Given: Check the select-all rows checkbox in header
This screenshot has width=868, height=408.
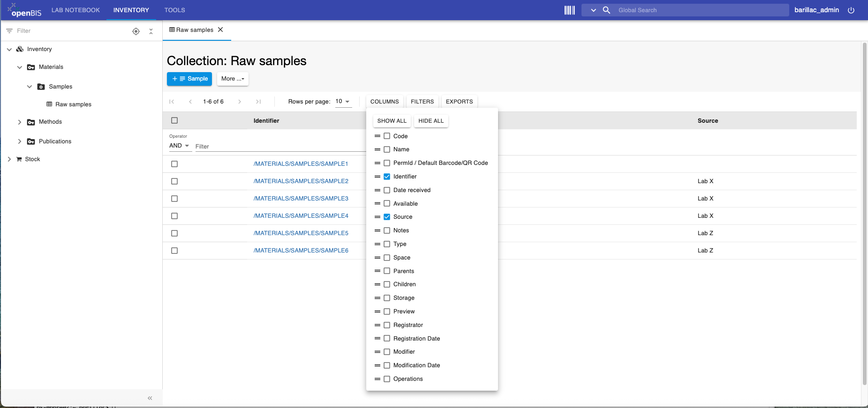Looking at the screenshot, I should (x=174, y=121).
